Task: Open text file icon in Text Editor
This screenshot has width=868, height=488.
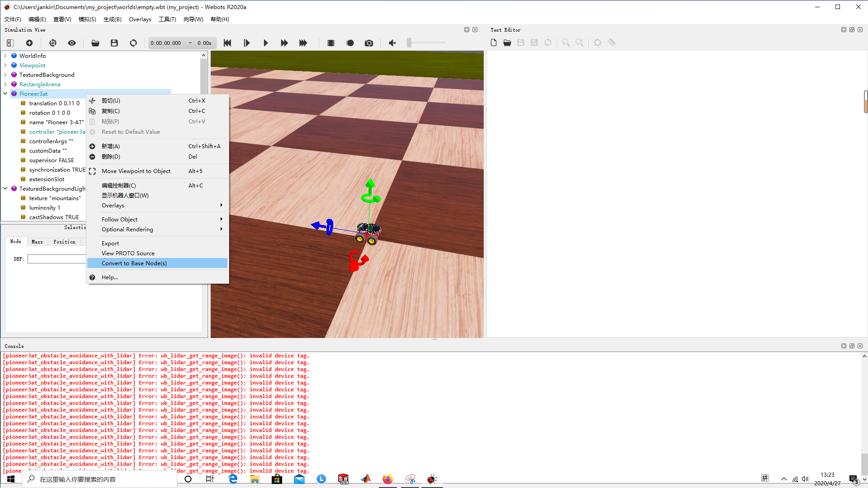Action: [x=507, y=42]
